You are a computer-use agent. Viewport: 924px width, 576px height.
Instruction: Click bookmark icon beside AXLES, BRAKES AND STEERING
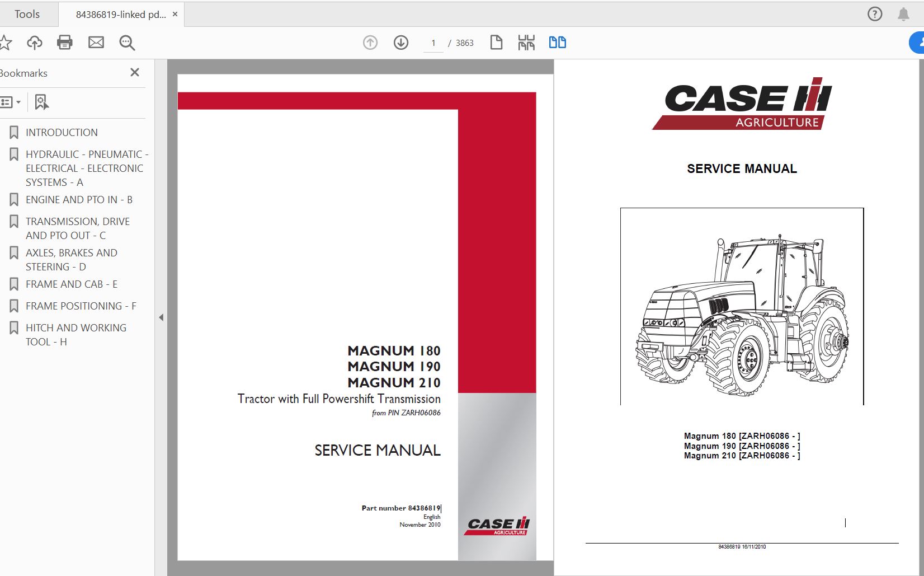pos(14,253)
